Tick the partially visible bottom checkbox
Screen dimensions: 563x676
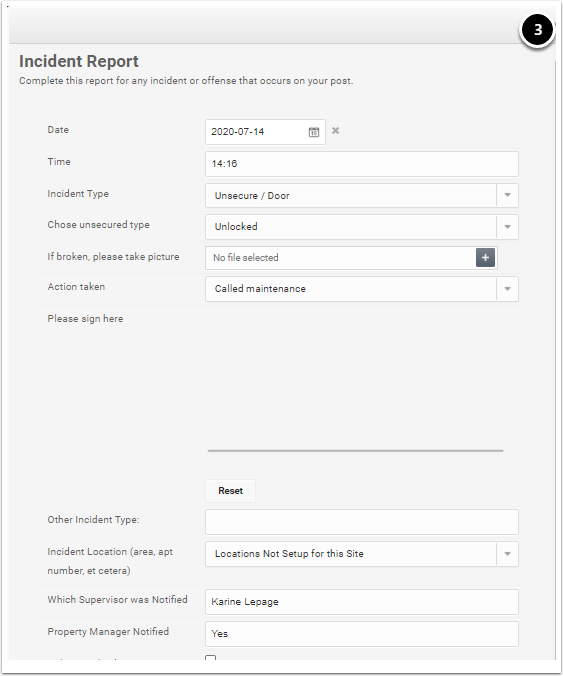click(210, 658)
